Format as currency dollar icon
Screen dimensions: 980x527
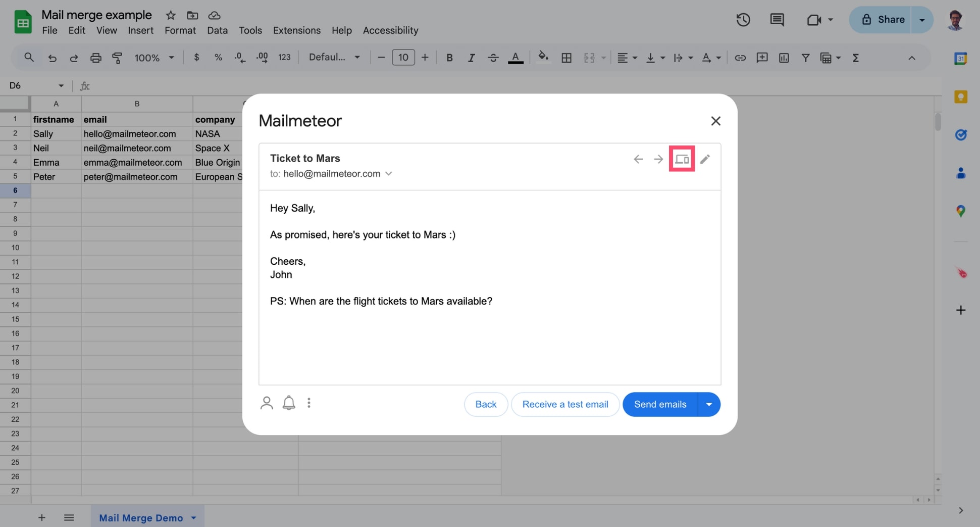pos(196,58)
